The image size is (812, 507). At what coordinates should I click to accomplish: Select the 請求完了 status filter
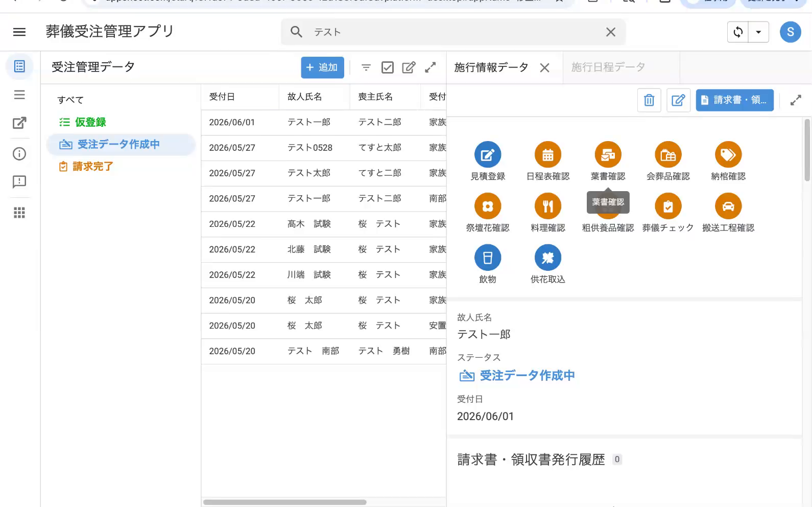point(86,167)
